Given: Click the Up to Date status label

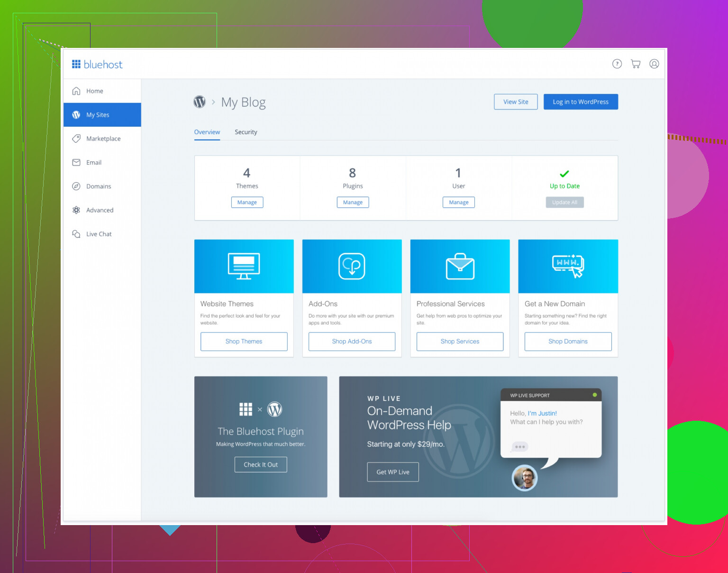Looking at the screenshot, I should [564, 186].
